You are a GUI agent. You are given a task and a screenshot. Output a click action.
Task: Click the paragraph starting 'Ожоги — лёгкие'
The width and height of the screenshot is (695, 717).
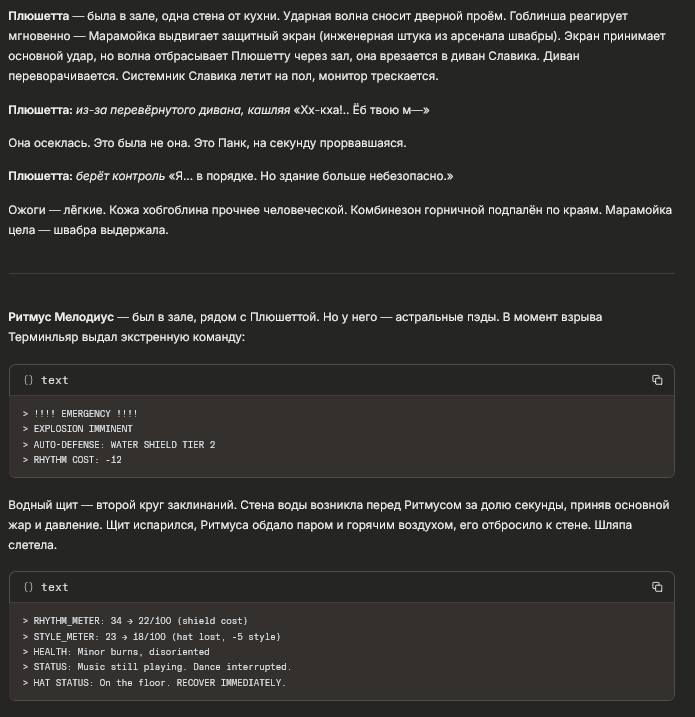300,220
